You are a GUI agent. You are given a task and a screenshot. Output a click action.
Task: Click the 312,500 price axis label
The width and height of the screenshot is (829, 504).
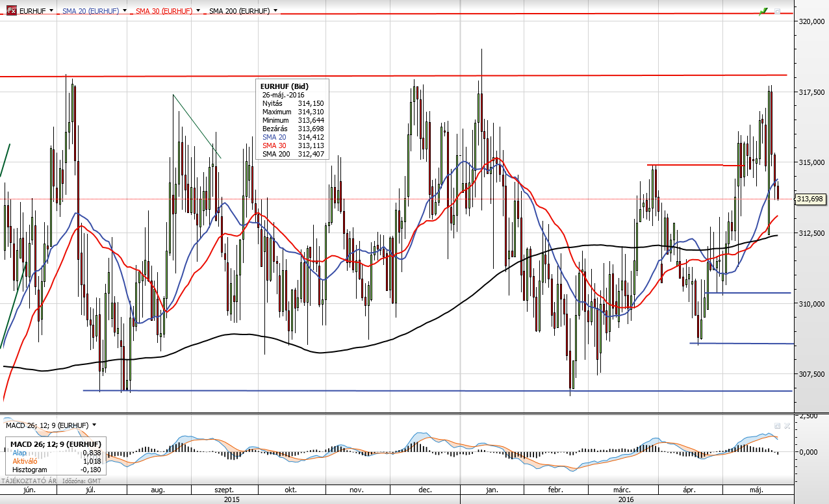coord(812,233)
